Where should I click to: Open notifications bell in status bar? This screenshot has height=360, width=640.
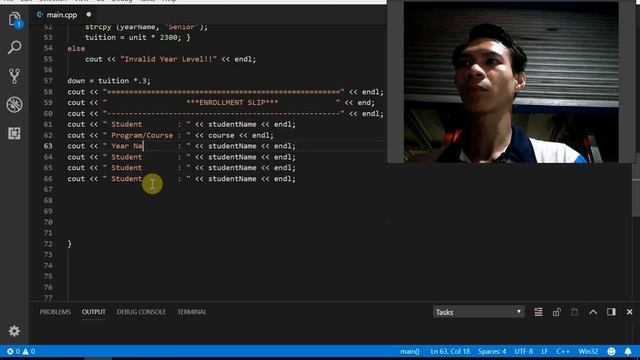pos(628,351)
